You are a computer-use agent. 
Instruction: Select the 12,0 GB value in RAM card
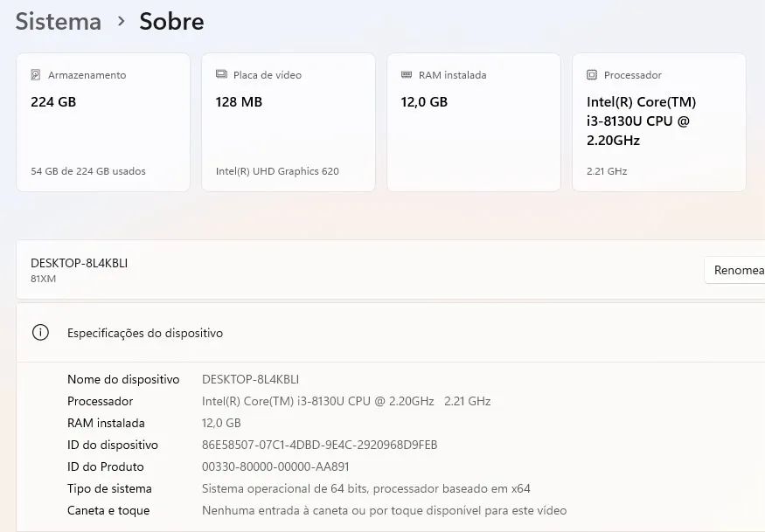pos(424,102)
